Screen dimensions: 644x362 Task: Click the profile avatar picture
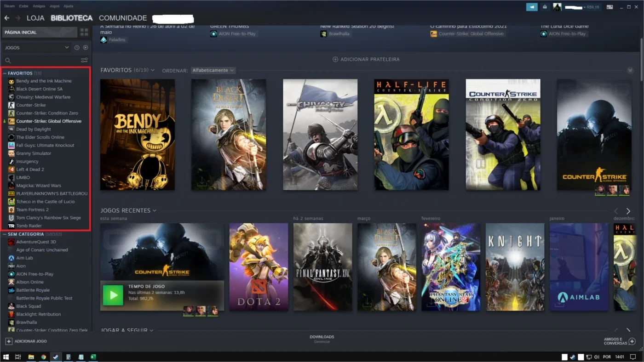point(557,7)
